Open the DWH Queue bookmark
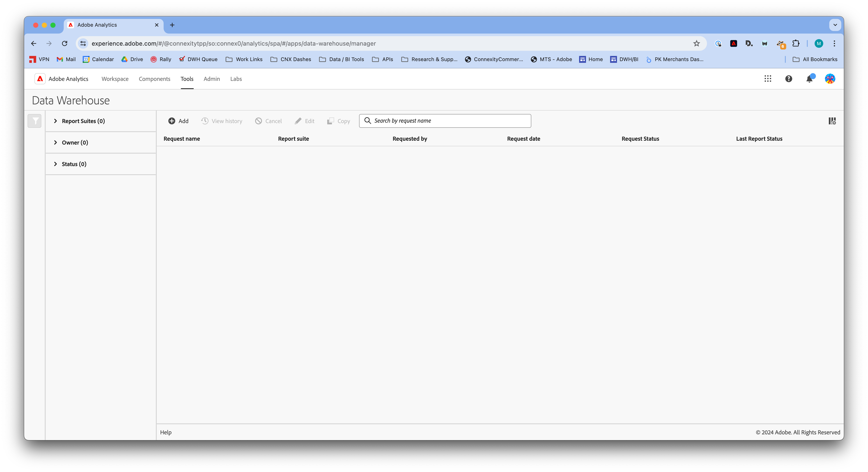The image size is (868, 472). coord(198,59)
